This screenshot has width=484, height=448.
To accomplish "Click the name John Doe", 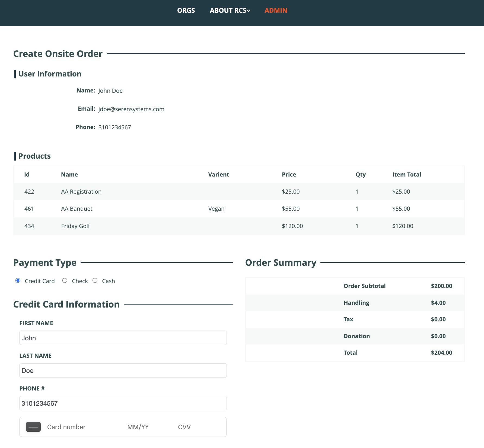I will pyautogui.click(x=110, y=91).
